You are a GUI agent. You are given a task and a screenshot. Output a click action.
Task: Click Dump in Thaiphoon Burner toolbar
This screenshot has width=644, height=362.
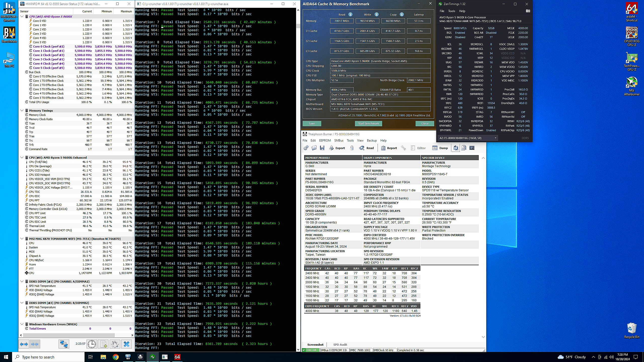[x=440, y=148]
